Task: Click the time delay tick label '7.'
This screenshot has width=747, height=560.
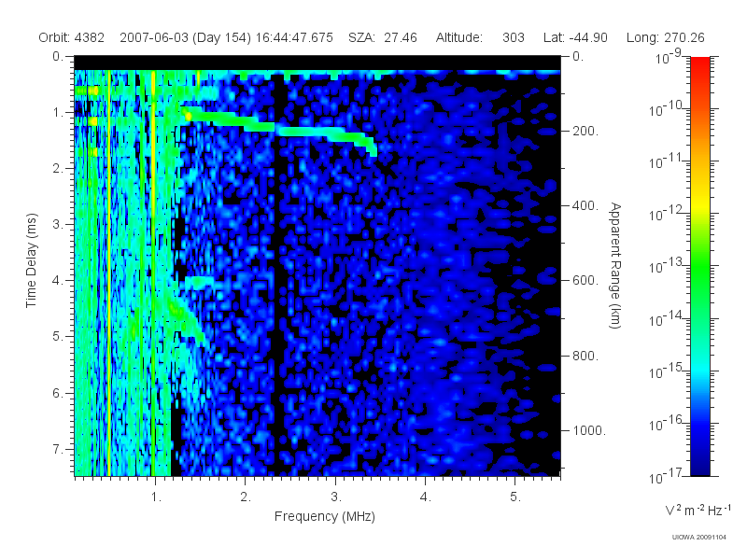Action: tap(58, 449)
